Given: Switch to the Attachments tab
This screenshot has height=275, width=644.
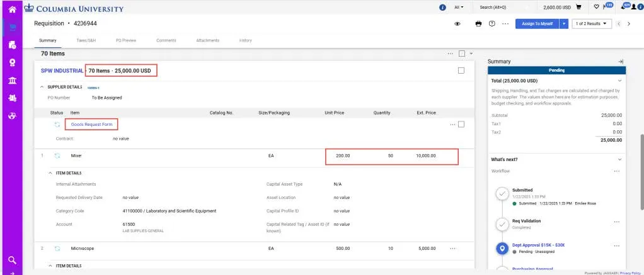Looking at the screenshot, I should click(x=208, y=41).
